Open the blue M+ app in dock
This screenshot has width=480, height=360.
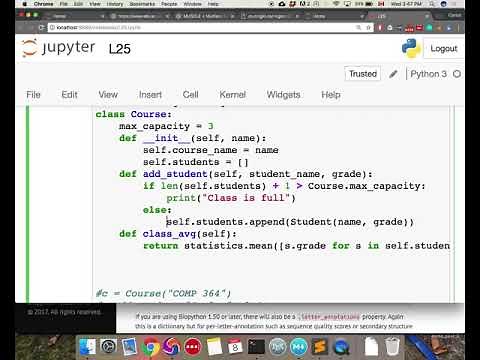pos(298,347)
